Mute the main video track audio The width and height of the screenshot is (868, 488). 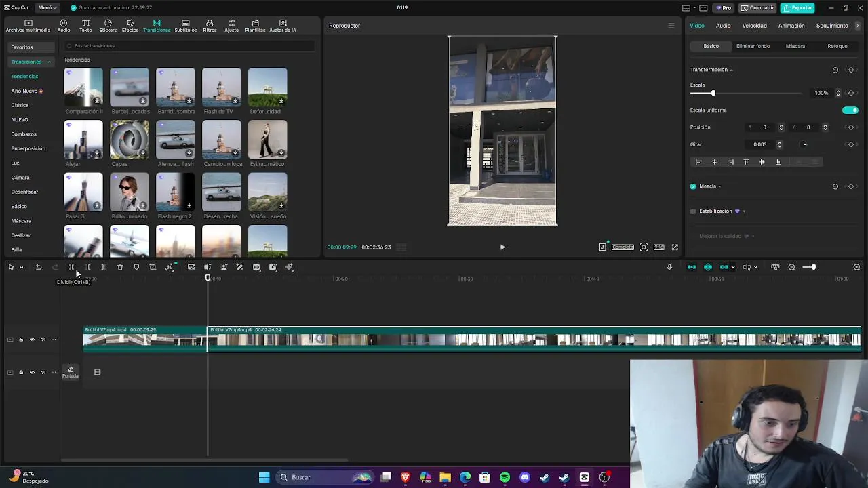click(x=43, y=340)
